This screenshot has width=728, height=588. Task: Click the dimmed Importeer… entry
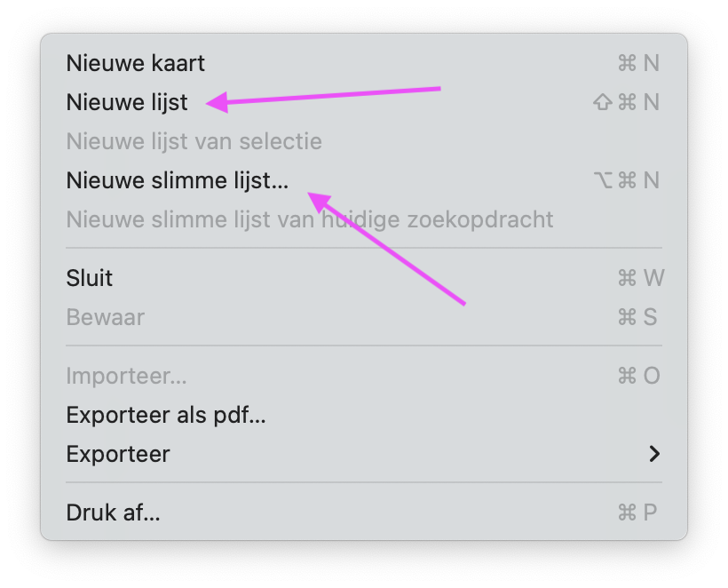coord(363,376)
